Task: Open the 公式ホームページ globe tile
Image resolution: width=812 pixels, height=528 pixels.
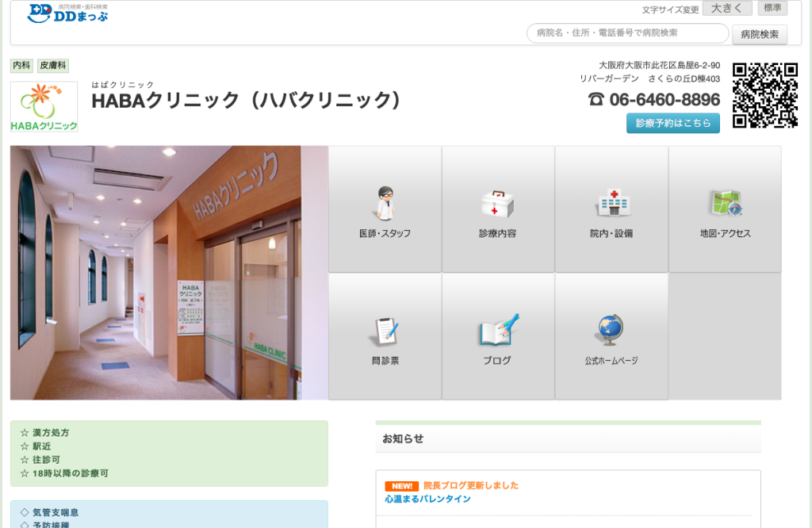Action: tap(611, 336)
